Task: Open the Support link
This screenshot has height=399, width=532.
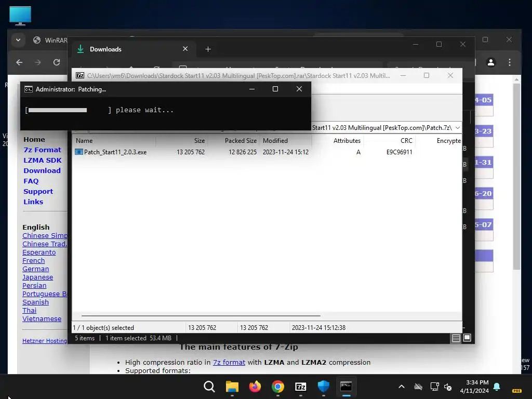Action: [38, 191]
